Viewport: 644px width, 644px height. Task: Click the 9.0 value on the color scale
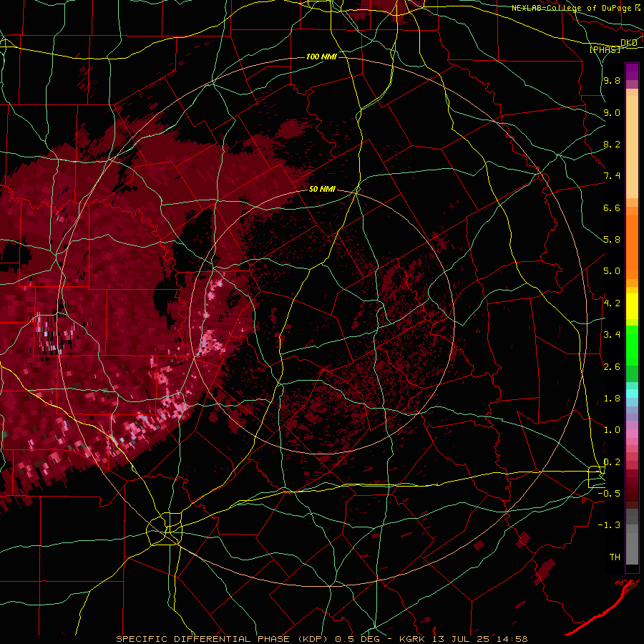pyautogui.click(x=612, y=112)
